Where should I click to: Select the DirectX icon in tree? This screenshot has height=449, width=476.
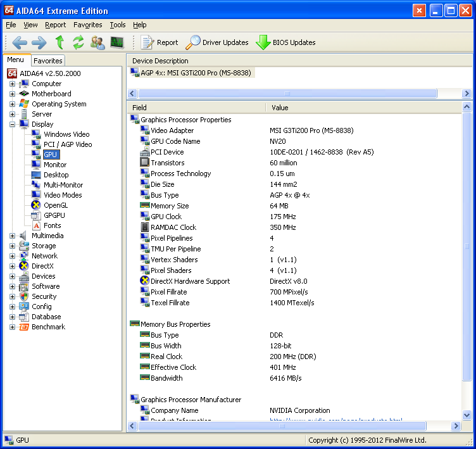(23, 266)
